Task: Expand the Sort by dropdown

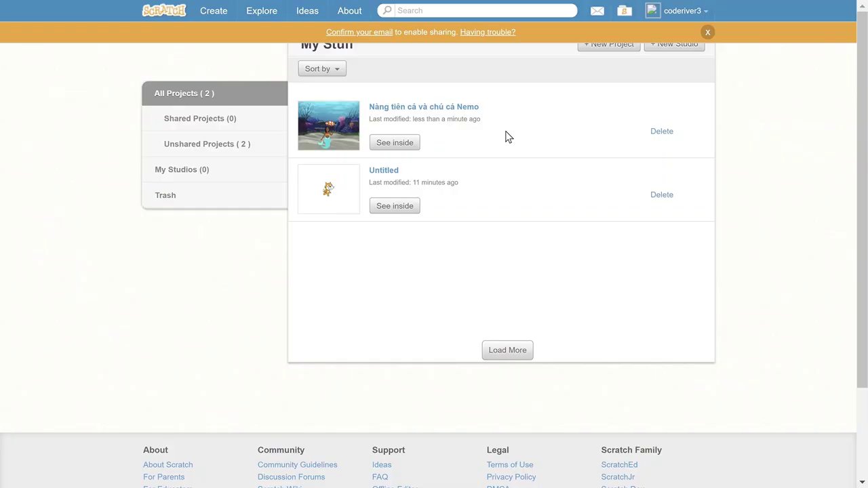Action: point(322,69)
